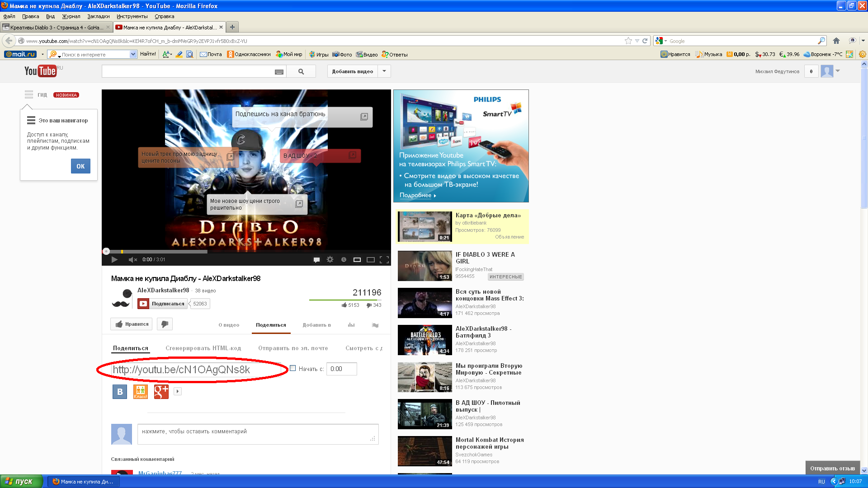868x488 pixels.
Task: Open on-screen keyboard icon in search
Action: [279, 72]
